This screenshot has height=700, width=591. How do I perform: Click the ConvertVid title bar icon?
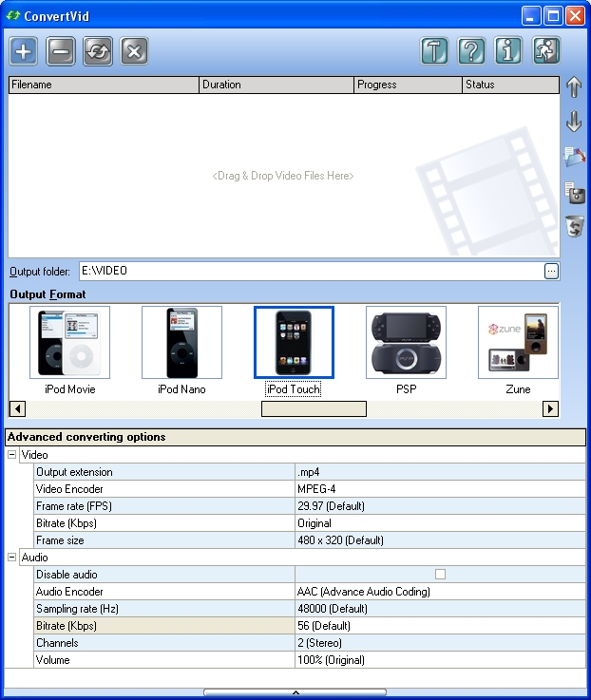pyautogui.click(x=13, y=15)
